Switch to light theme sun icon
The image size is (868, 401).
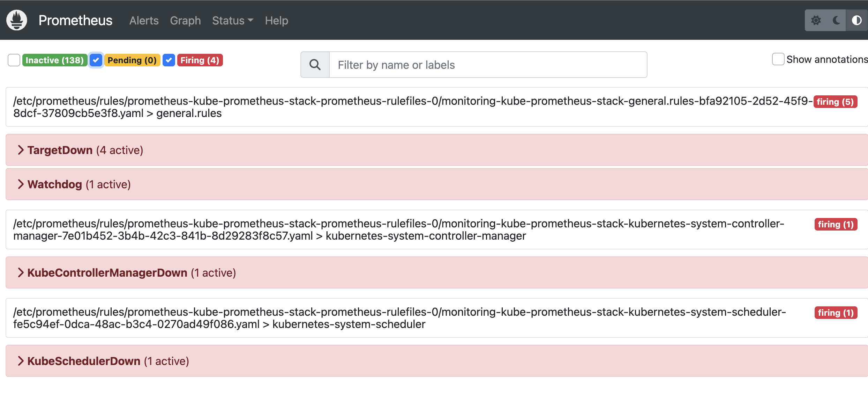pos(816,20)
